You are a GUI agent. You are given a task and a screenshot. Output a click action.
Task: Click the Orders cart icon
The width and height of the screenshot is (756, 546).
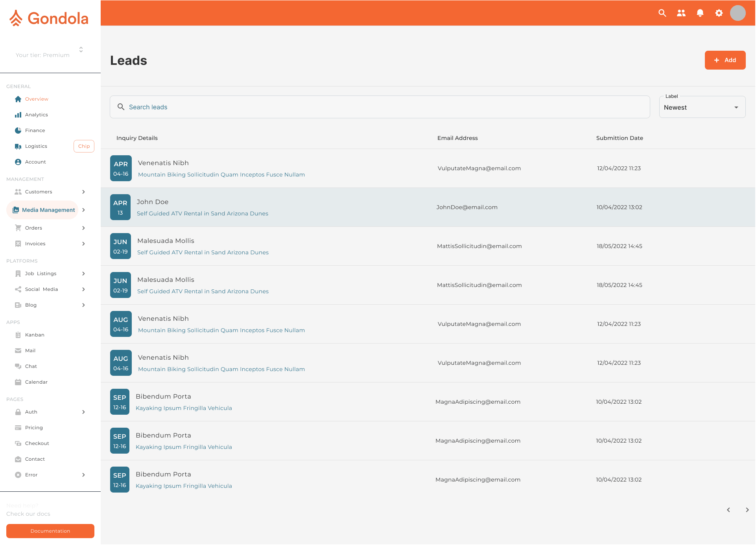pos(18,228)
